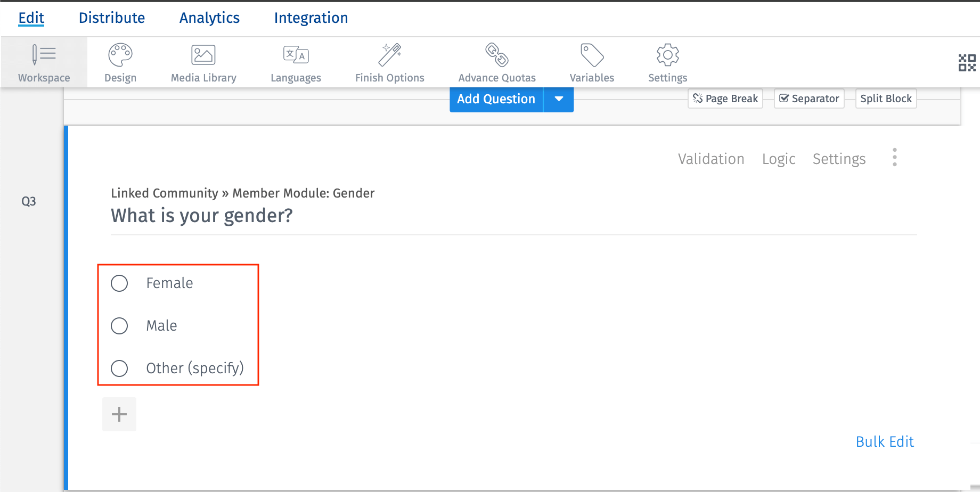Screen dimensions: 980x492
Task: Open the Media Library
Action: pos(203,62)
